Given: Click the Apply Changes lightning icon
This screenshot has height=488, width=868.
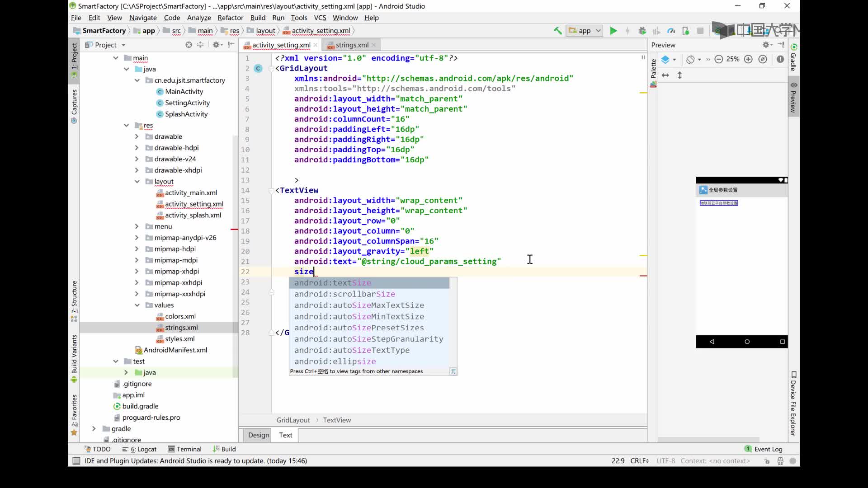Looking at the screenshot, I should coord(627,31).
